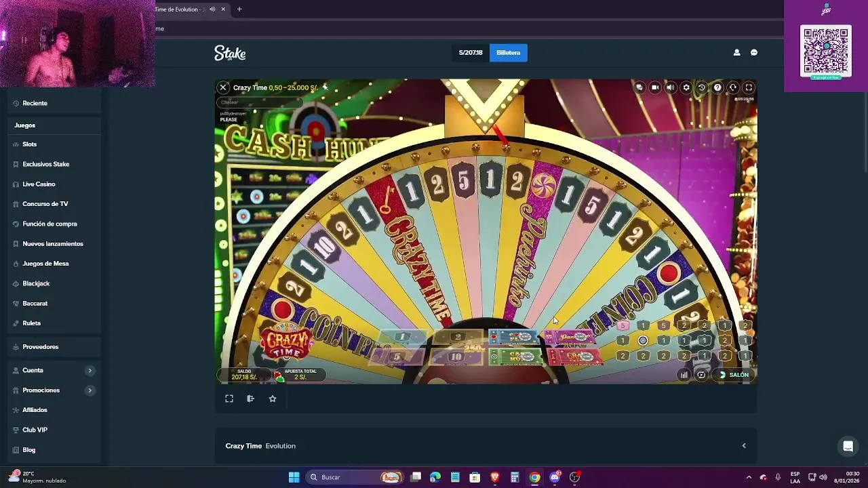Place a bet on number 5 spot
The image size is (868, 488).
[x=397, y=357]
